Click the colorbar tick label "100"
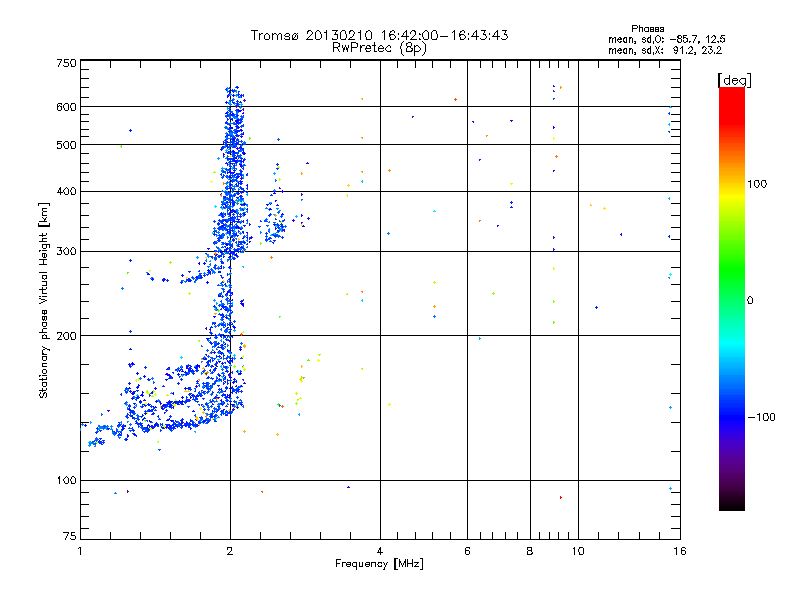Screen dimensions: 800x600 [x=757, y=184]
